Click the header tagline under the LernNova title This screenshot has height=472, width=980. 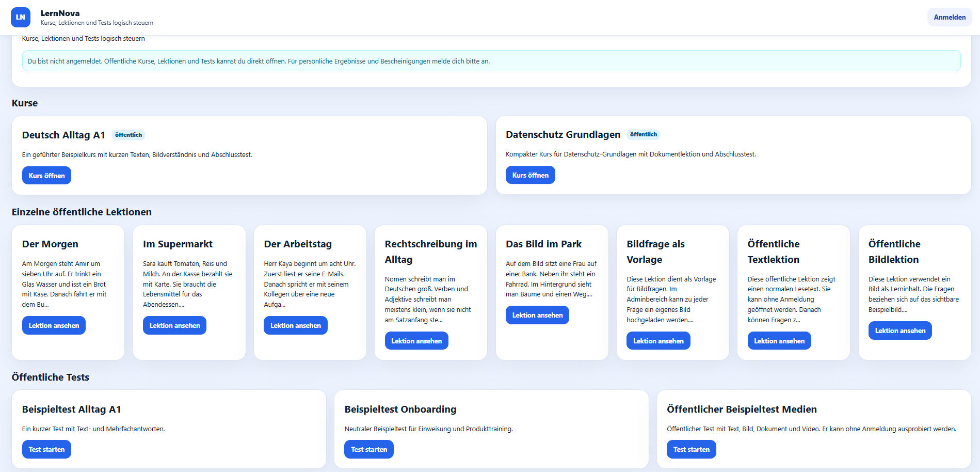click(x=97, y=23)
